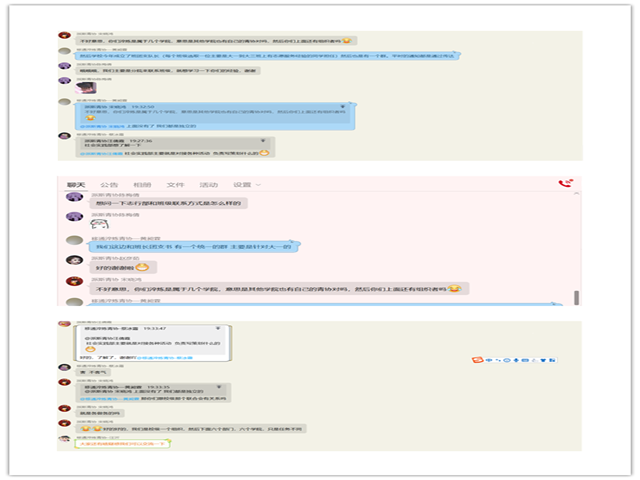Click the chat window vertical scrollbar
Screen dimensions: 640x480
(x=574, y=297)
